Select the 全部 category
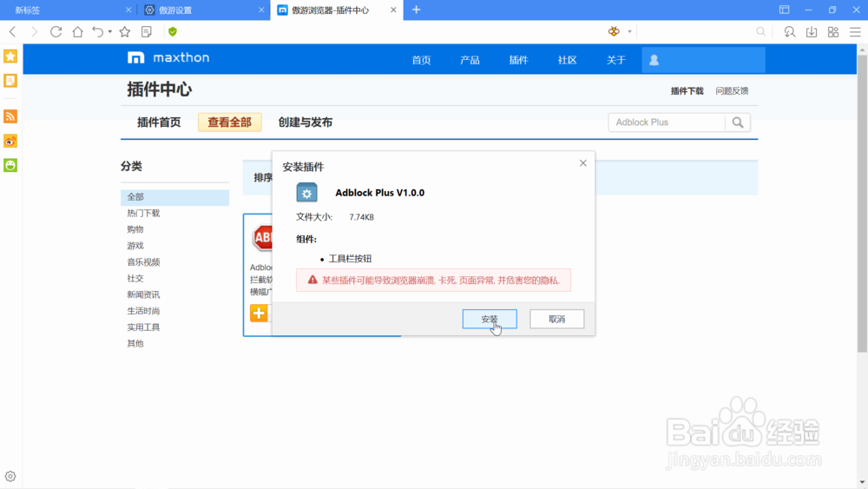Viewport: 868px width, 489px height. coord(175,196)
